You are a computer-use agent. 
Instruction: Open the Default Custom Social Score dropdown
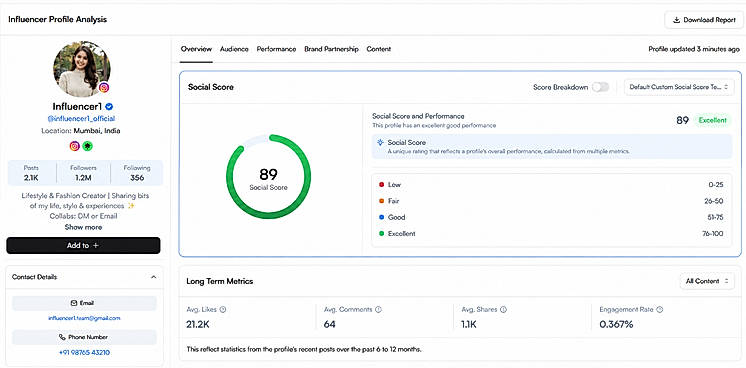pyautogui.click(x=679, y=87)
